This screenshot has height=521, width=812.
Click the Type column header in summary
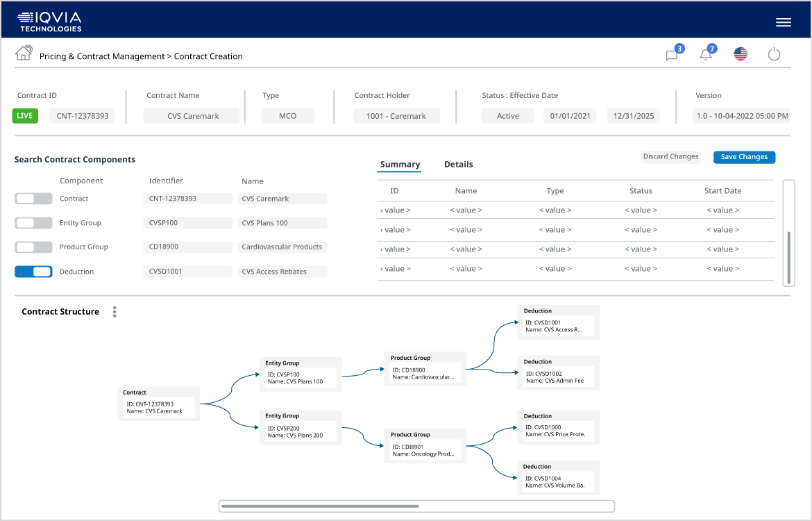coord(555,191)
